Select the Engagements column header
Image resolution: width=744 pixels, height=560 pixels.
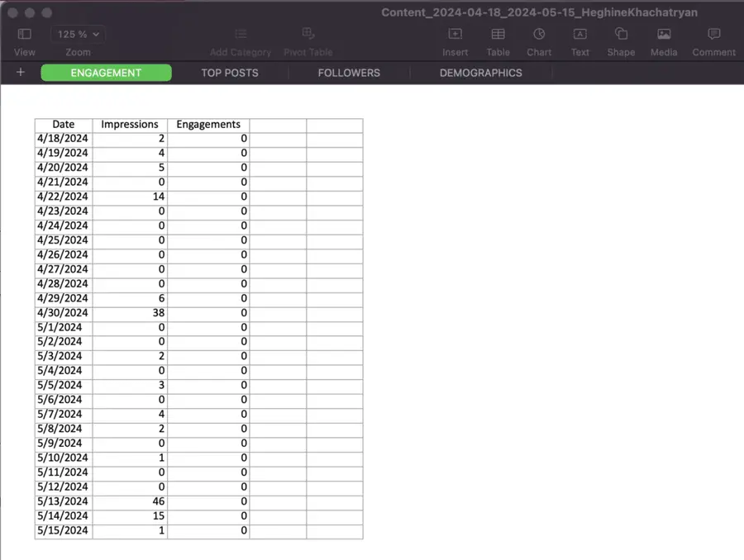(x=208, y=124)
